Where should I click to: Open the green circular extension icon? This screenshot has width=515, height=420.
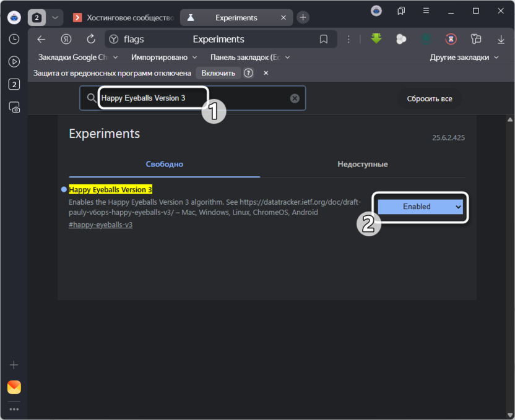click(426, 40)
